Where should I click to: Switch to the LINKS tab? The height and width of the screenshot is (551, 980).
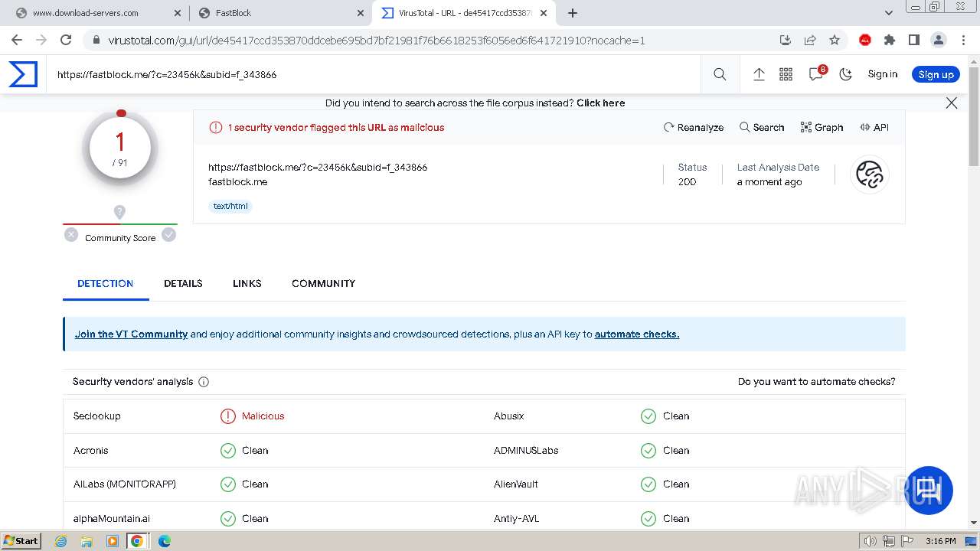point(247,283)
